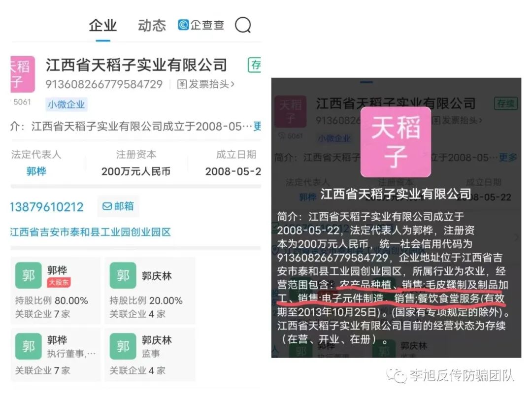Image resolution: width=532 pixels, height=399 pixels.
Task: Click the 小微企业 tag
Action: click(66, 104)
